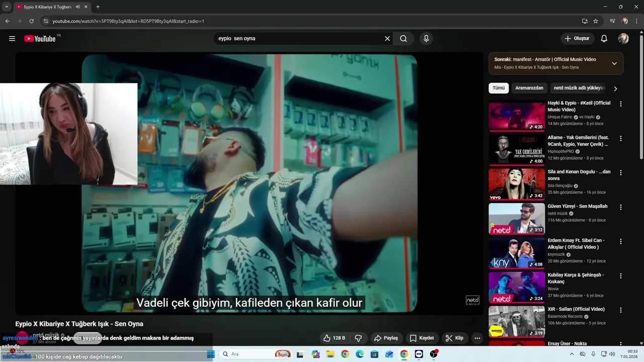Screen dimensions: 644x362
Task: Click the HiphoplifePRO channel name
Action: tap(561, 151)
